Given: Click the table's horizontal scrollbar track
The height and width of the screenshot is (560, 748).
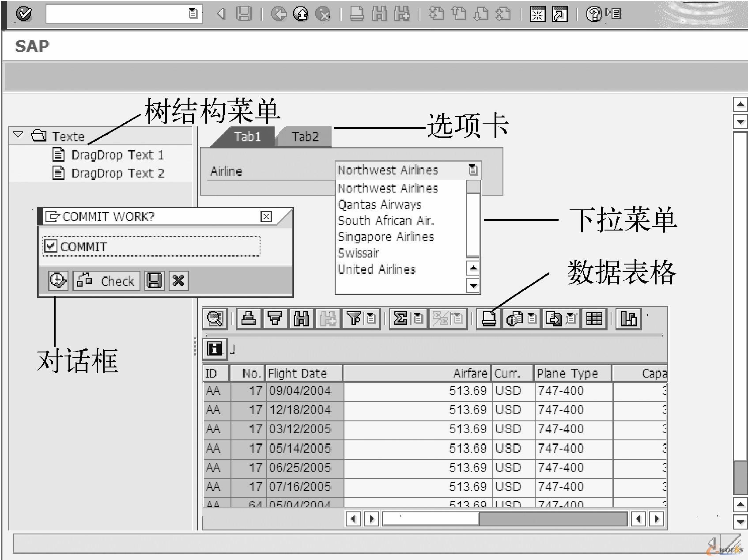Looking at the screenshot, I should [x=552, y=519].
